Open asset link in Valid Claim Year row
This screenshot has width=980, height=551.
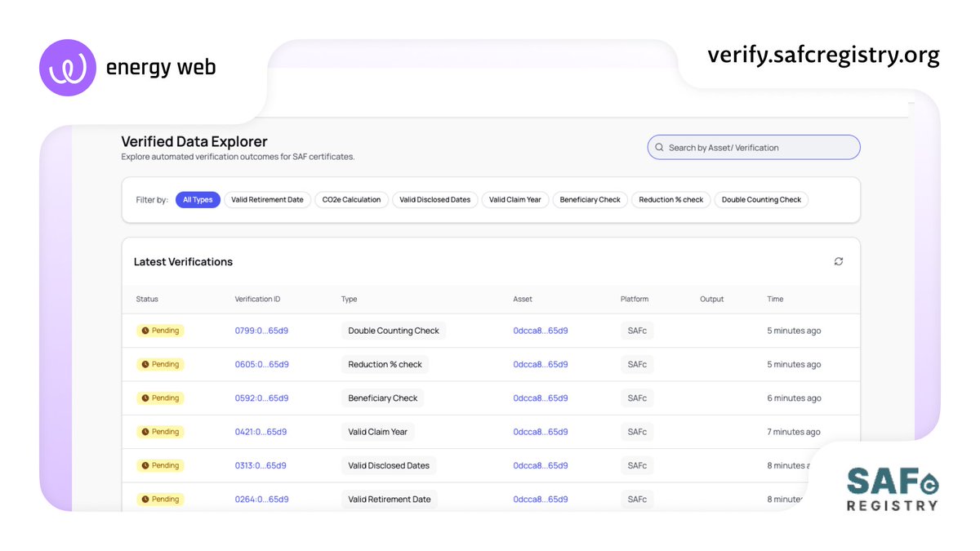click(541, 432)
